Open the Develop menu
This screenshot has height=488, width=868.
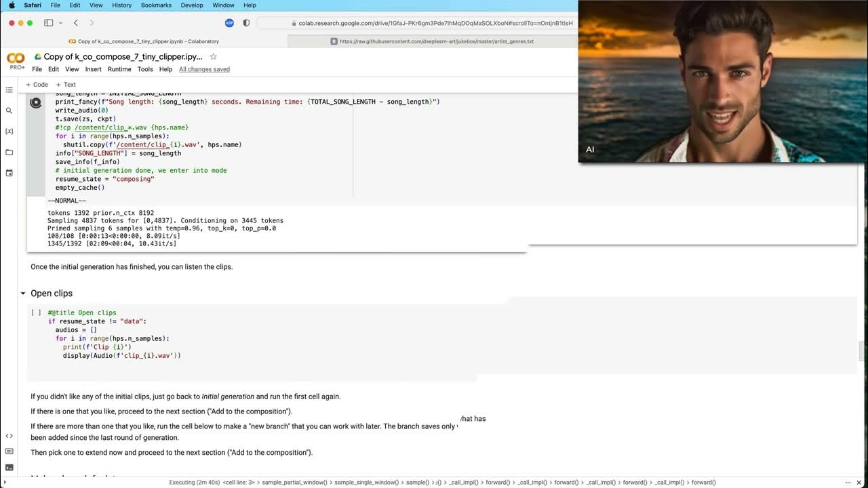pyautogui.click(x=192, y=5)
